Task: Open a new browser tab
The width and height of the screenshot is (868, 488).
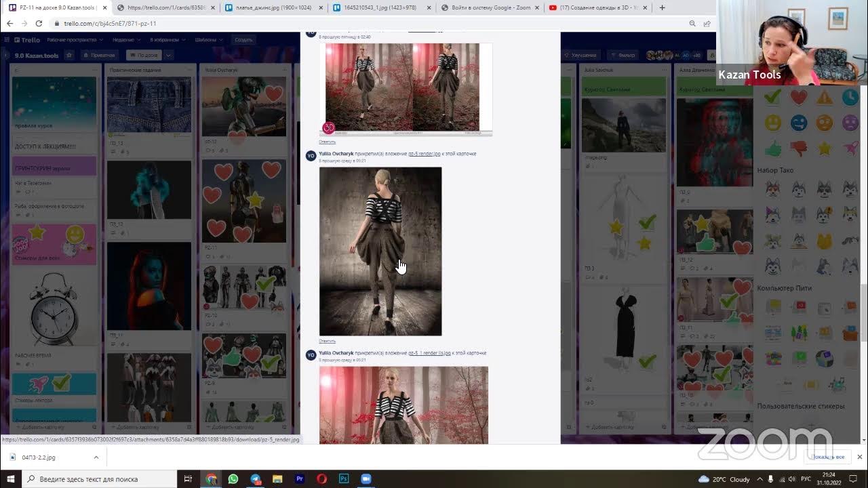Action: (662, 7)
